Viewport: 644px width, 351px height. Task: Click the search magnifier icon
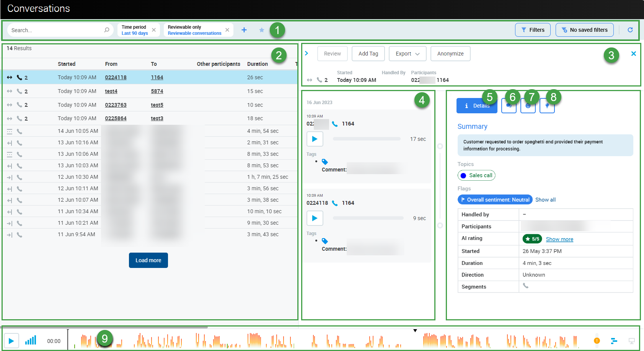[x=107, y=30]
